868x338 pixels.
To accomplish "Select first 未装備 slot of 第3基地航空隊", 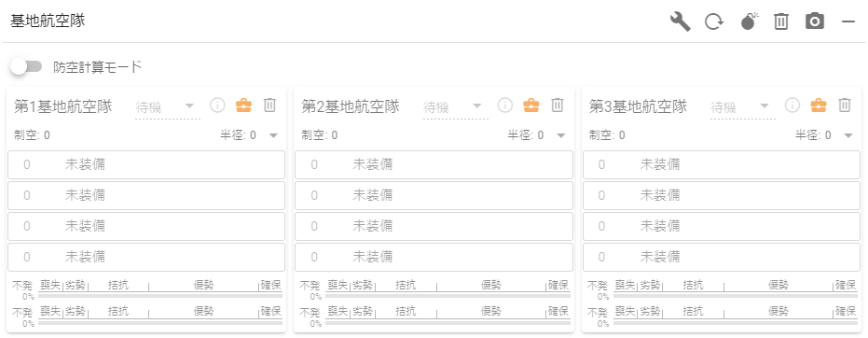I will coord(722,164).
